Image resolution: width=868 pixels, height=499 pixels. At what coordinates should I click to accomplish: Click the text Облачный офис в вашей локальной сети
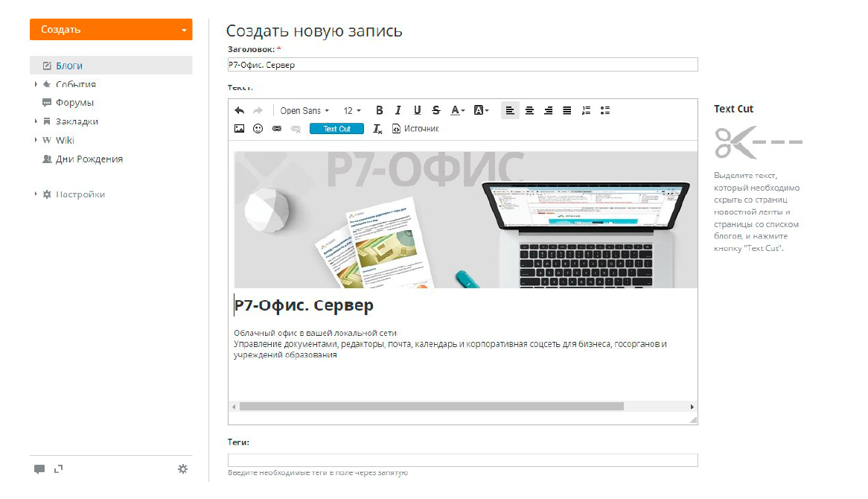[315, 333]
